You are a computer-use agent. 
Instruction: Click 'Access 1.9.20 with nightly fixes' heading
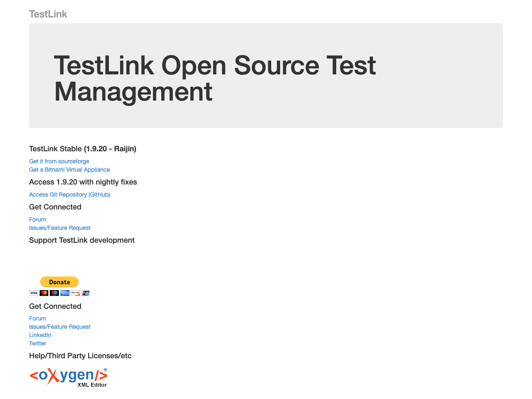[x=83, y=182]
